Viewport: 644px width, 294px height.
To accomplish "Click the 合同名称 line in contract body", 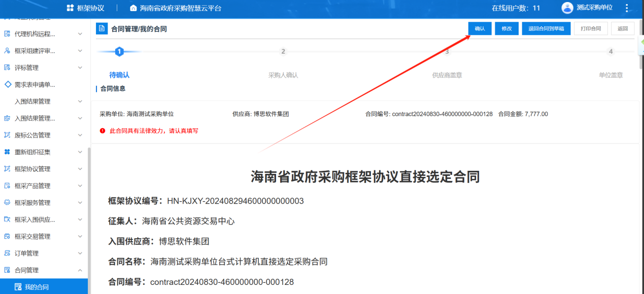I will [218, 262].
